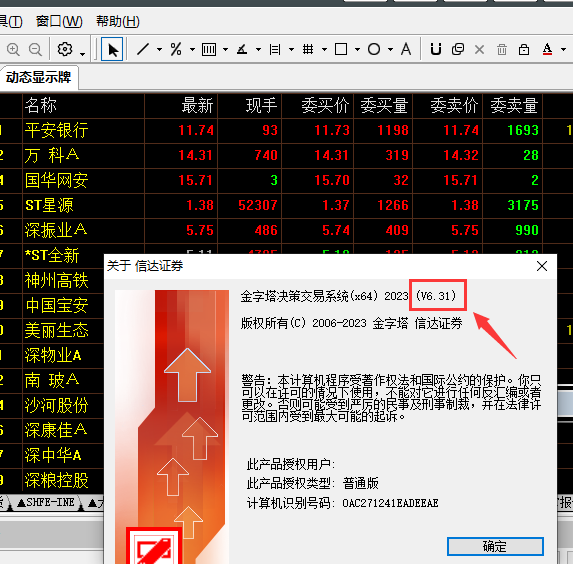Expand the grid tool dropdown arrow

[x=324, y=49]
